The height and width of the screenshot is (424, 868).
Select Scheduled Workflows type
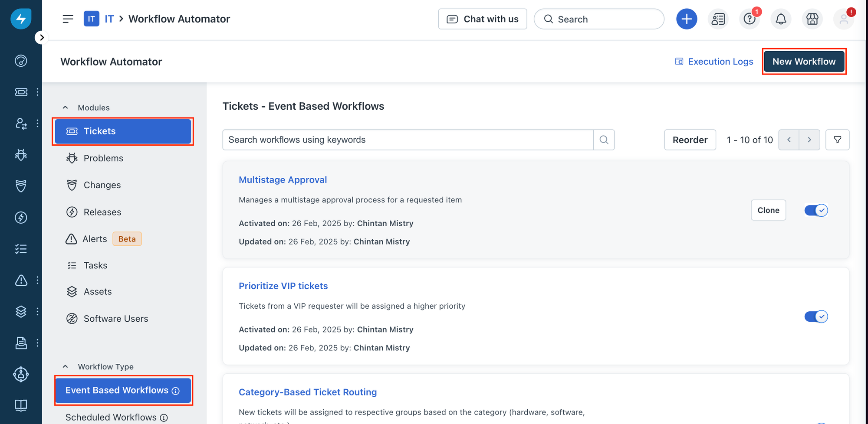click(111, 417)
